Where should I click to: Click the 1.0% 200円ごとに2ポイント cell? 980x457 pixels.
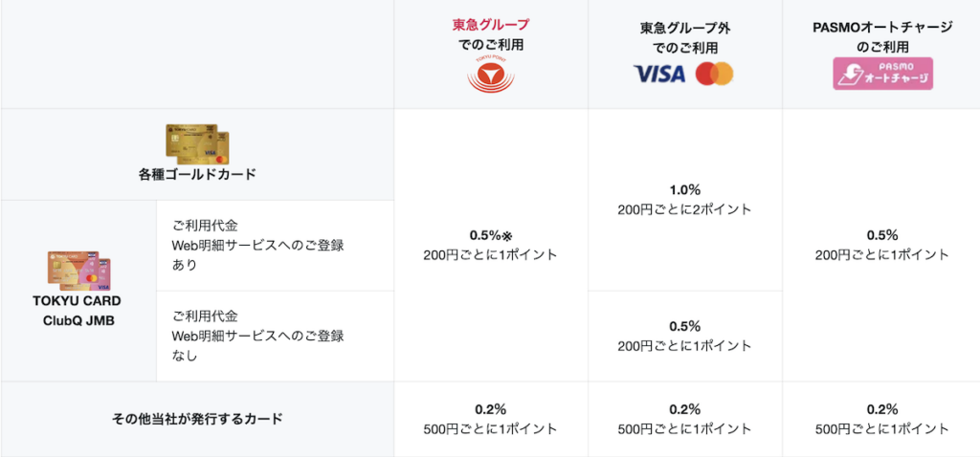(x=685, y=199)
